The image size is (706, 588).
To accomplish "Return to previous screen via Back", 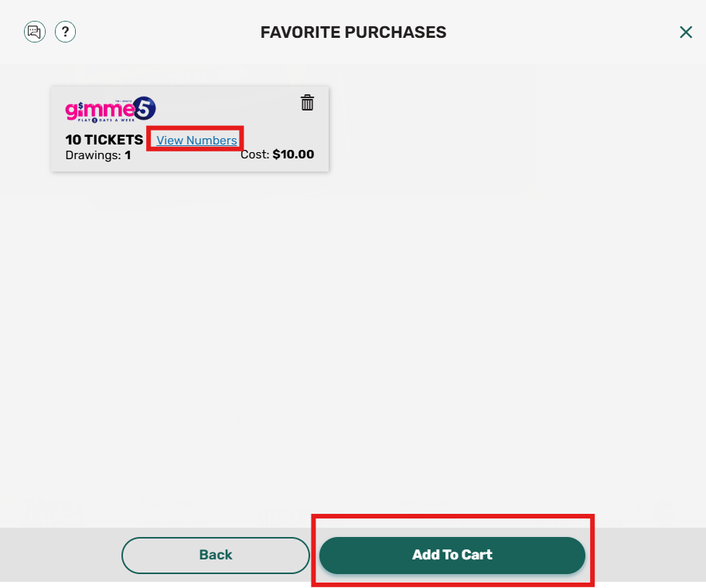I will 215,554.
